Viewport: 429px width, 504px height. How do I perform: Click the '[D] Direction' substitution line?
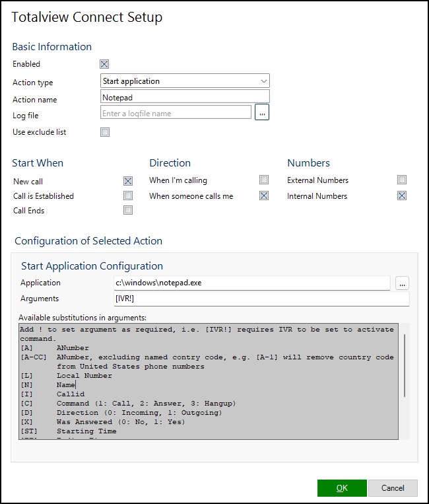(x=121, y=413)
